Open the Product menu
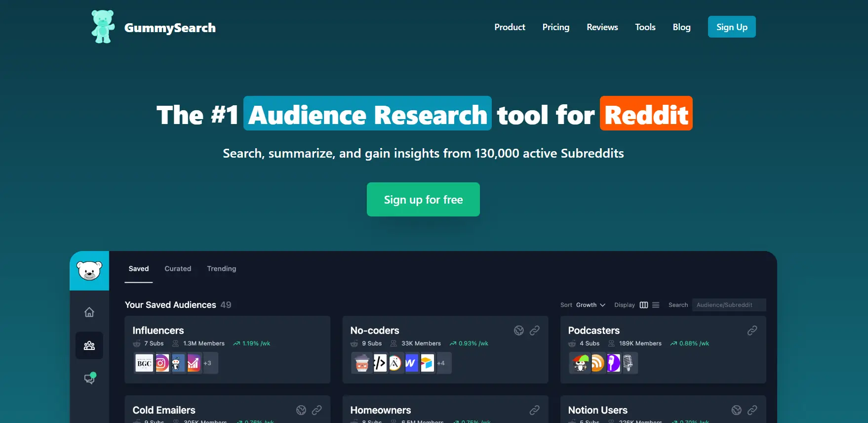The height and width of the screenshot is (423, 868). tap(510, 27)
